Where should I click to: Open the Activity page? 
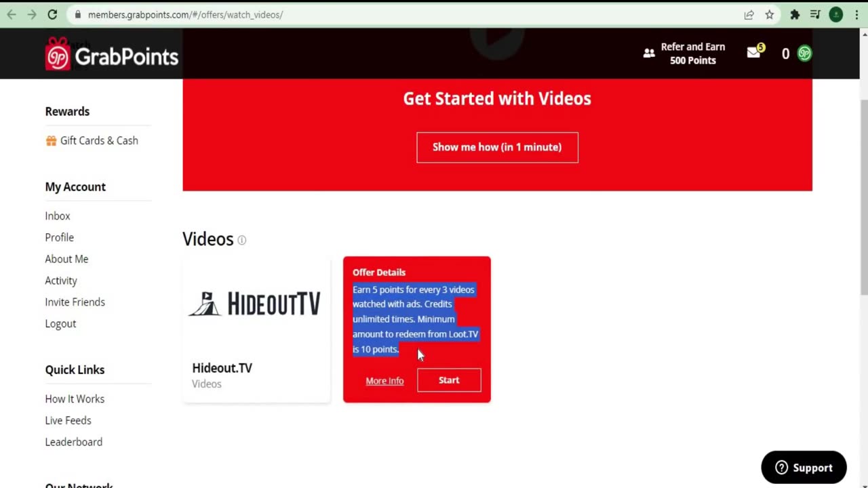click(x=61, y=281)
